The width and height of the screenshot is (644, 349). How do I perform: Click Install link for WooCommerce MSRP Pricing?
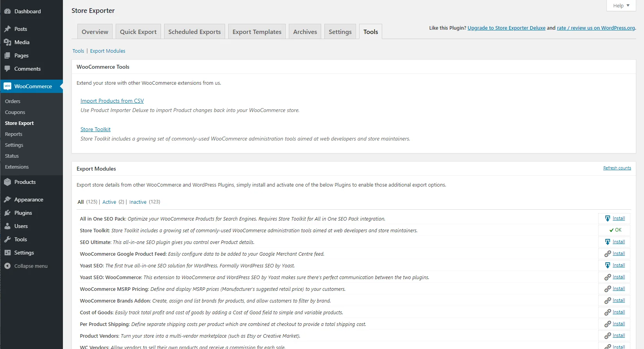619,288
